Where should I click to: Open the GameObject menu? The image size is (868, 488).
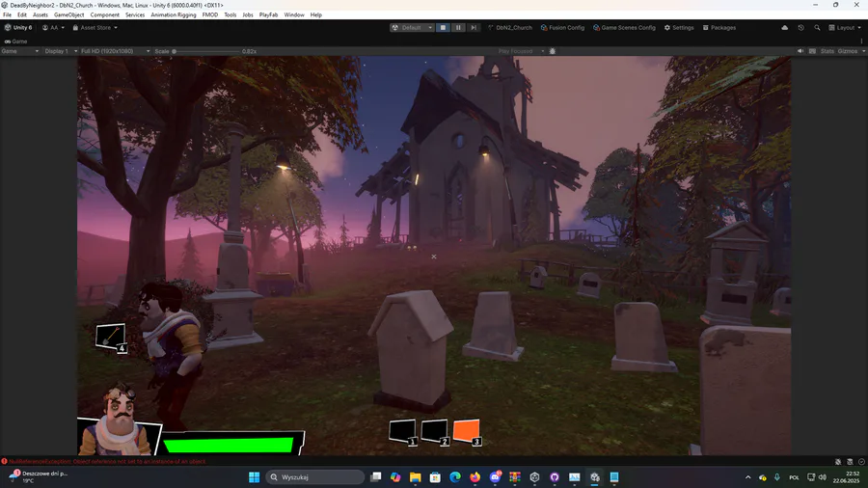coord(69,14)
